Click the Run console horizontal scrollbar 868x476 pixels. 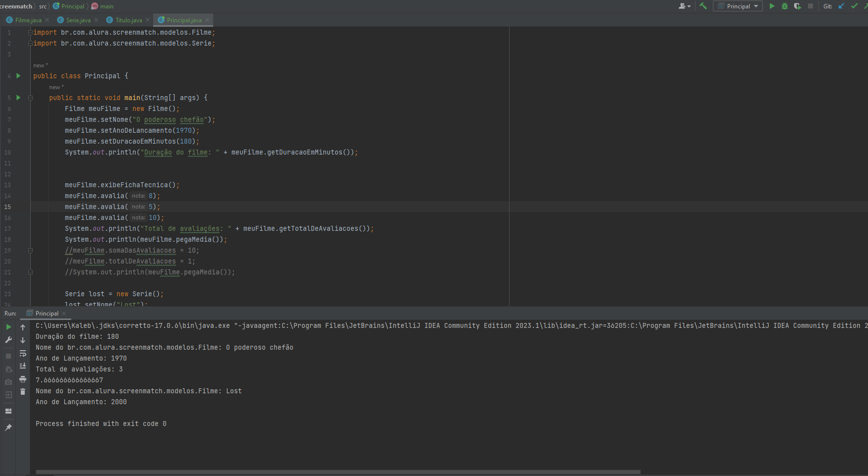[338, 472]
